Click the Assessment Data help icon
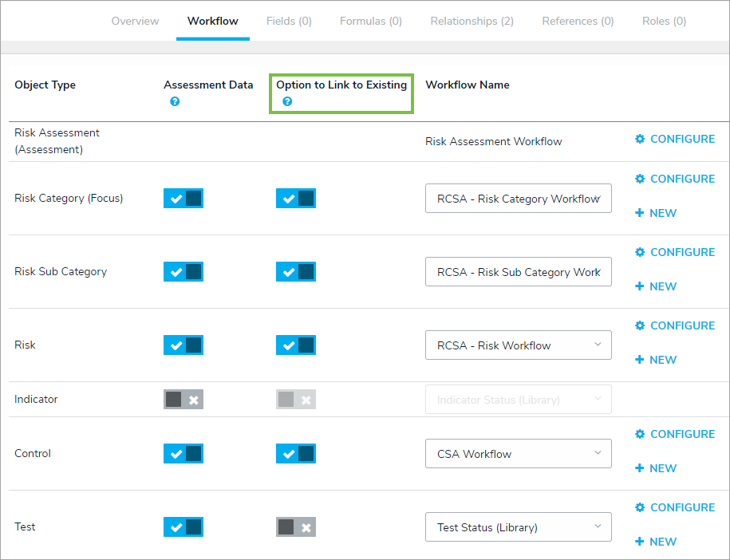Image resolution: width=730 pixels, height=560 pixels. [x=175, y=102]
